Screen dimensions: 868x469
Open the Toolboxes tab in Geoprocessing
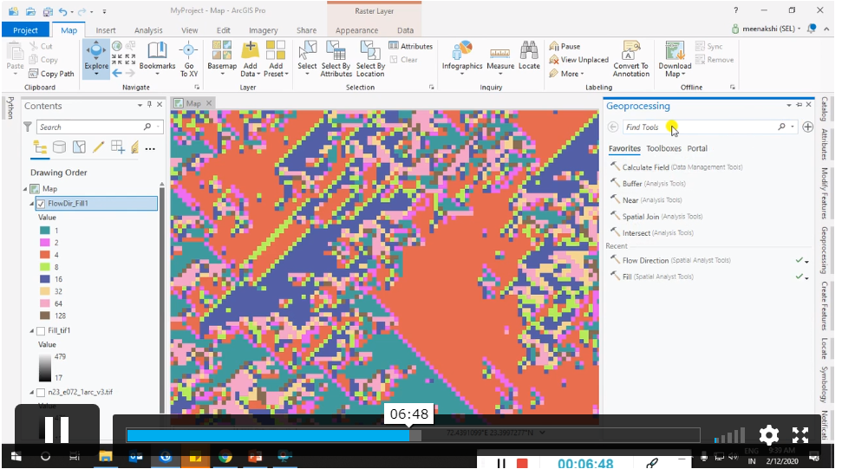663,148
